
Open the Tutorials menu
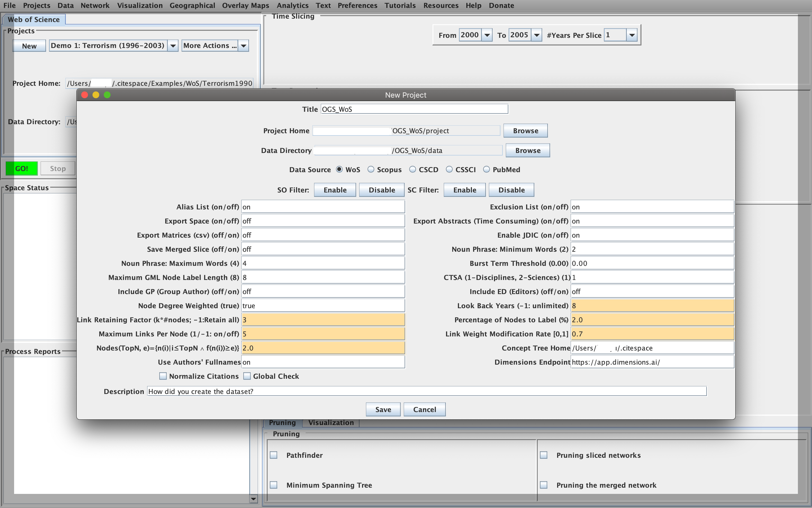tap(400, 5)
